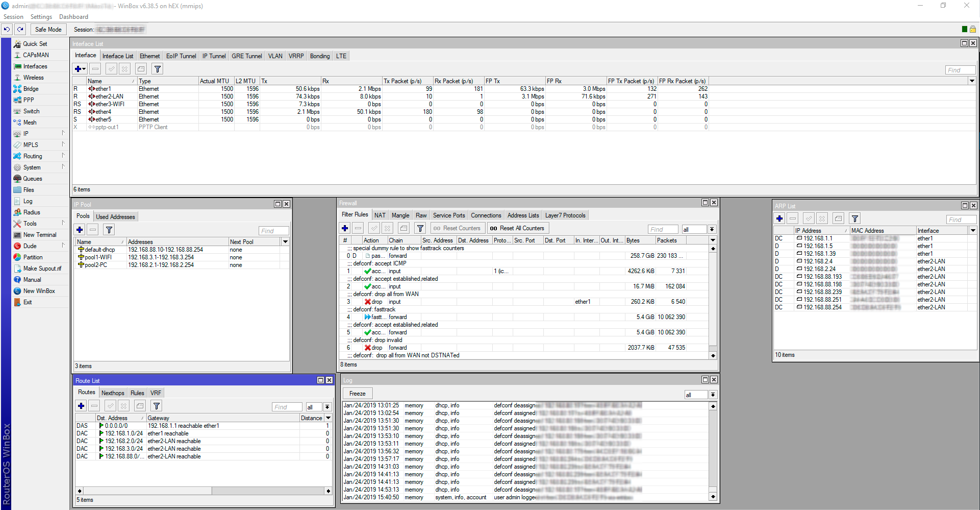Image resolution: width=980 pixels, height=510 pixels.
Task: Click Reset All Counters button
Action: [517, 228]
